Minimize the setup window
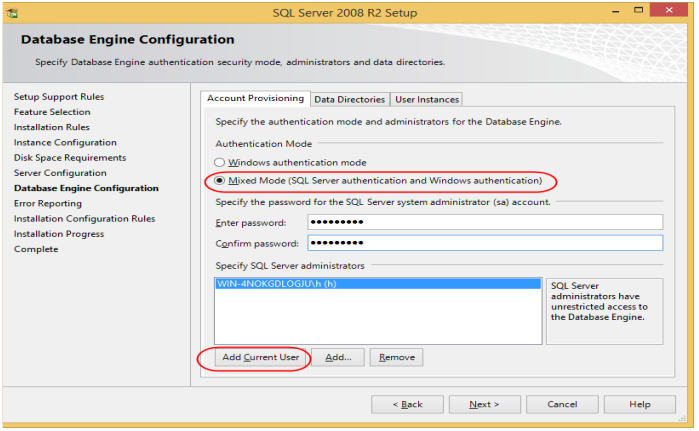 (616, 11)
